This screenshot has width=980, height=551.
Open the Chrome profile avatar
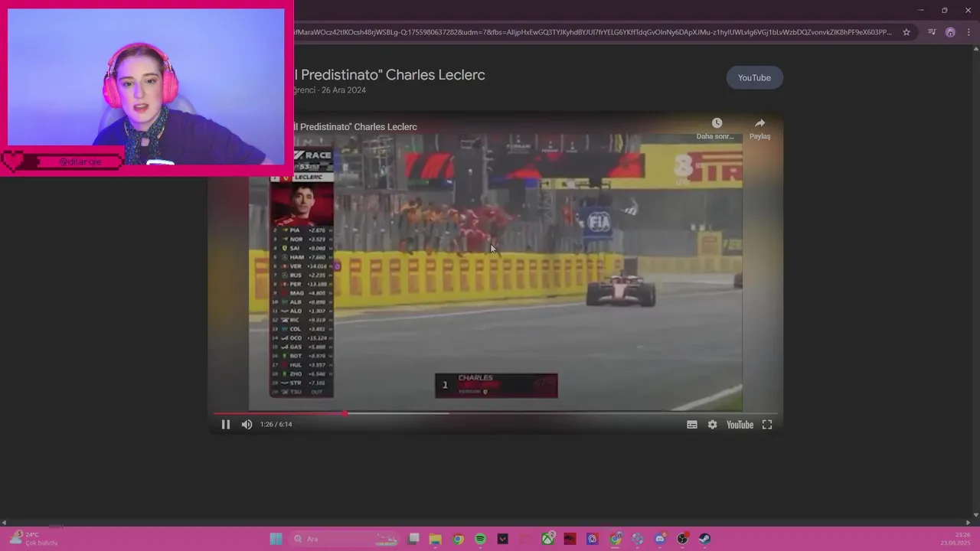[x=950, y=32]
